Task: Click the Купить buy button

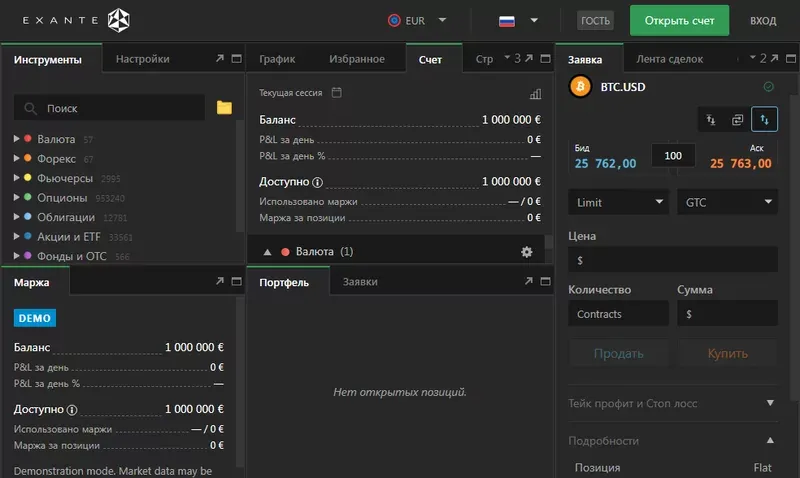Action: [728, 353]
